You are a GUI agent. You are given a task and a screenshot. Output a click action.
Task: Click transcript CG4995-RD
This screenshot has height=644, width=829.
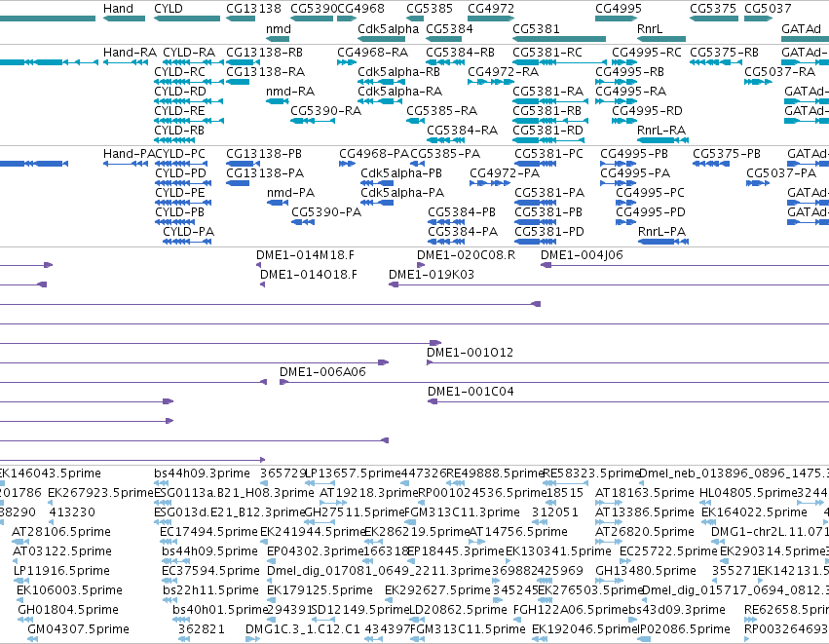click(x=647, y=111)
